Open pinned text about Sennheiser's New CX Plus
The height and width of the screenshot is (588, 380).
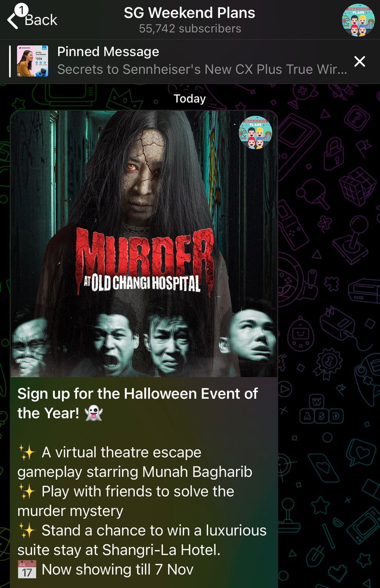(x=202, y=69)
